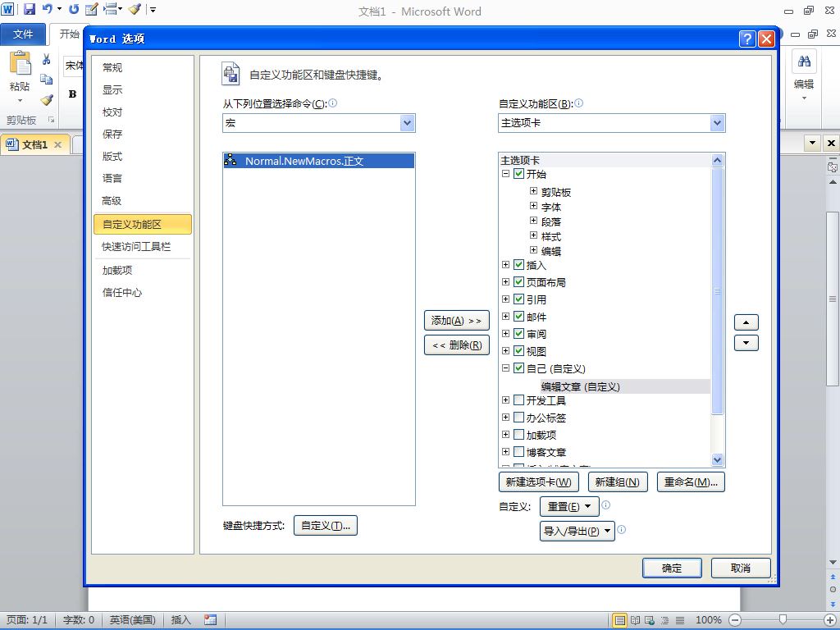
Task: Expand the 剪贴板 group node
Action: tap(533, 190)
